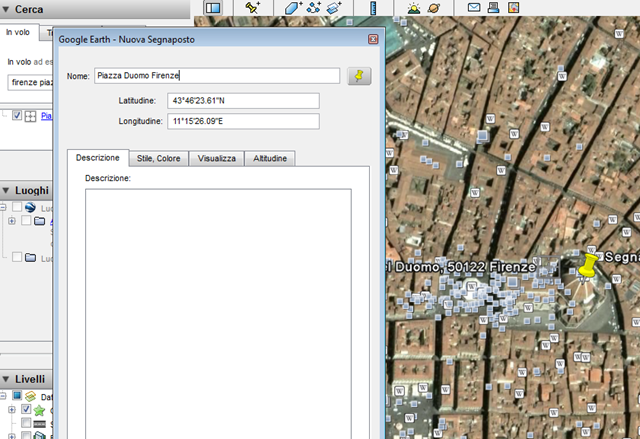Check the 3D buildings layer checkbox

(x=26, y=435)
